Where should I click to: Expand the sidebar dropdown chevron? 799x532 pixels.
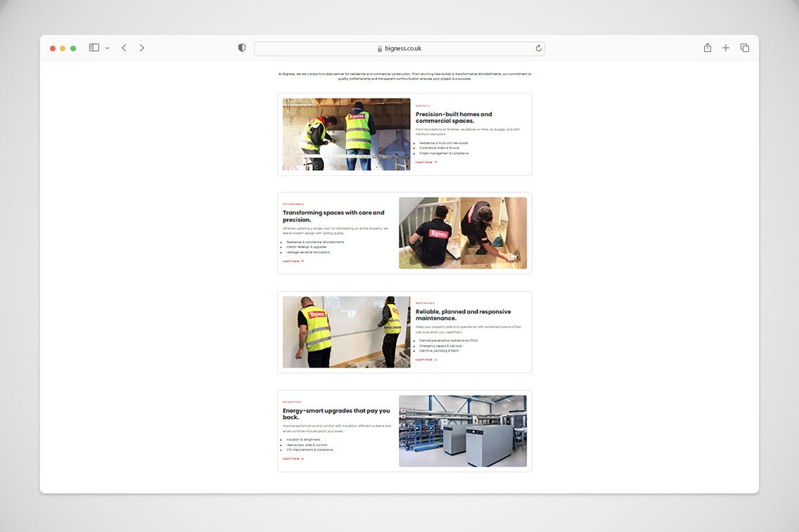pos(107,48)
